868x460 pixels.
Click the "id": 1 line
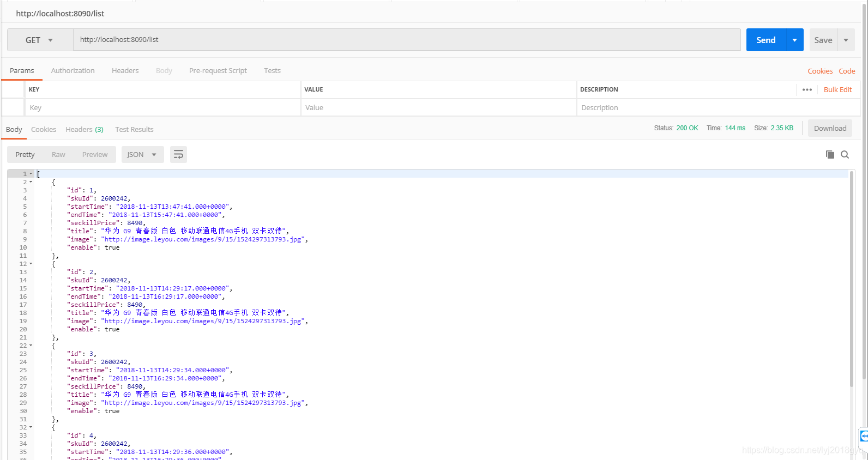coord(82,190)
